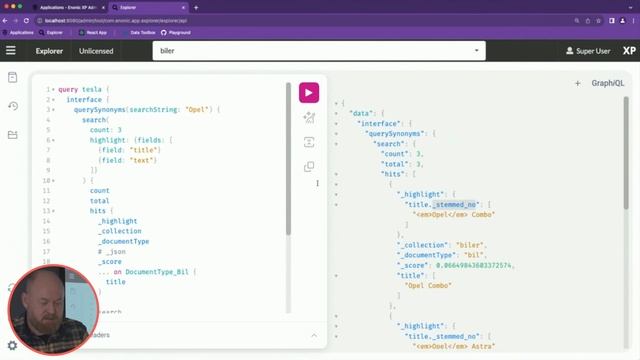Collapse the result "hits" array fold arrow

336,174
